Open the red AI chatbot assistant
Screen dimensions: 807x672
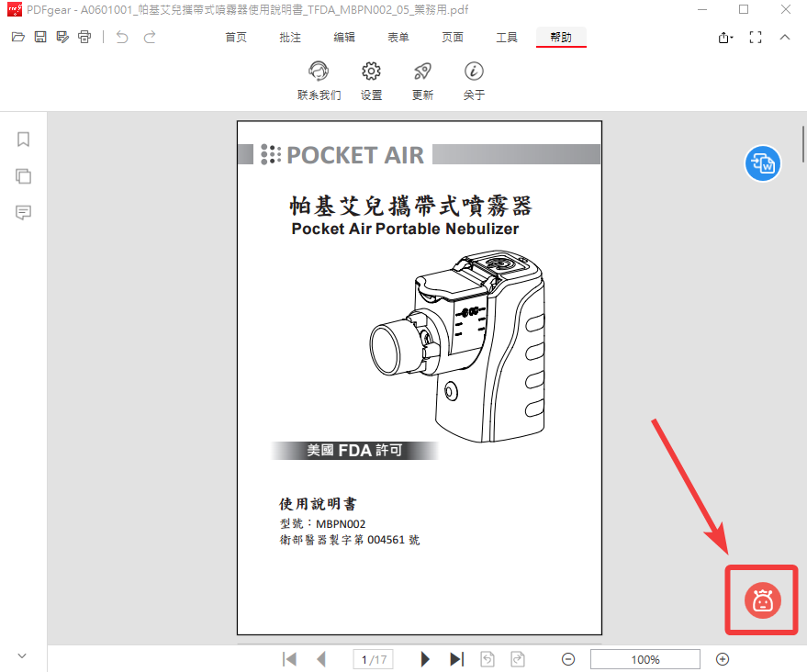[x=763, y=600]
